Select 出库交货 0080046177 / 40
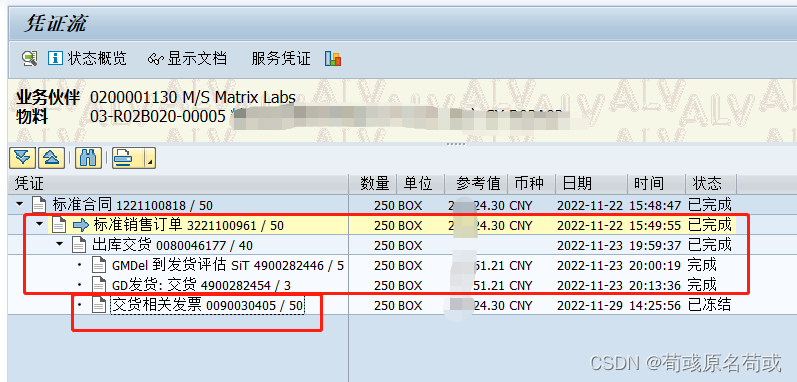This screenshot has width=797, height=382. pos(172,245)
